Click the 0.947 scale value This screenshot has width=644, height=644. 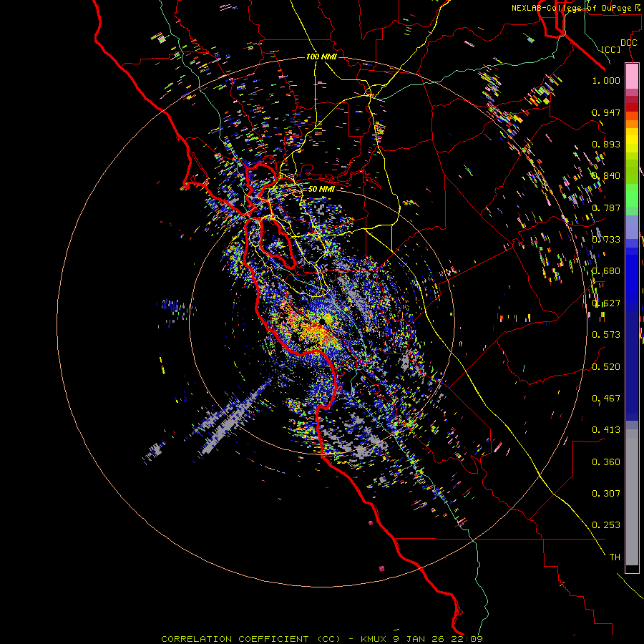pyautogui.click(x=606, y=112)
